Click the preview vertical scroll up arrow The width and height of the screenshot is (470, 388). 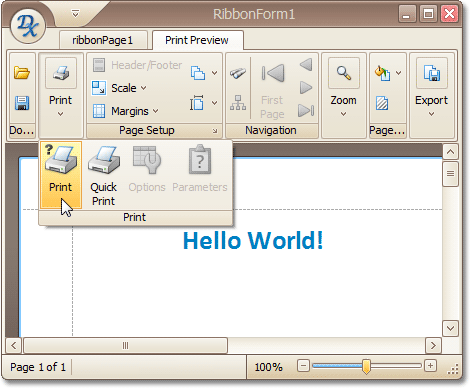[x=451, y=152]
